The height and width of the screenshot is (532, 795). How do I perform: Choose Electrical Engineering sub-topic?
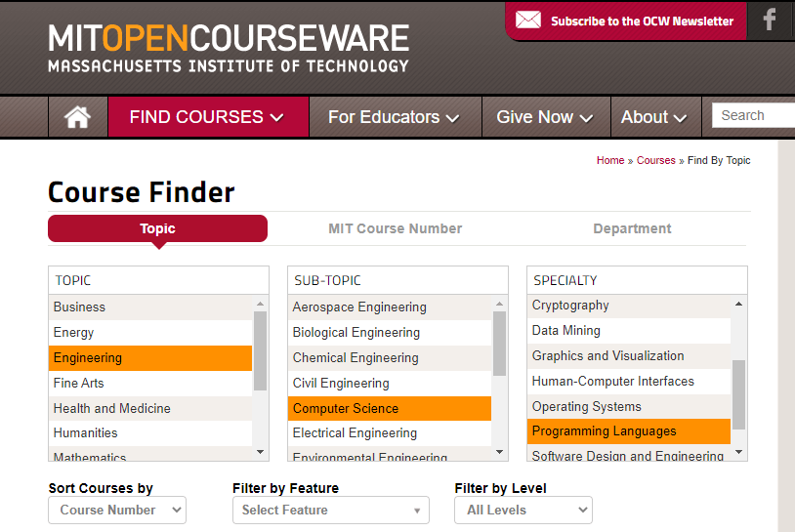pos(390,433)
